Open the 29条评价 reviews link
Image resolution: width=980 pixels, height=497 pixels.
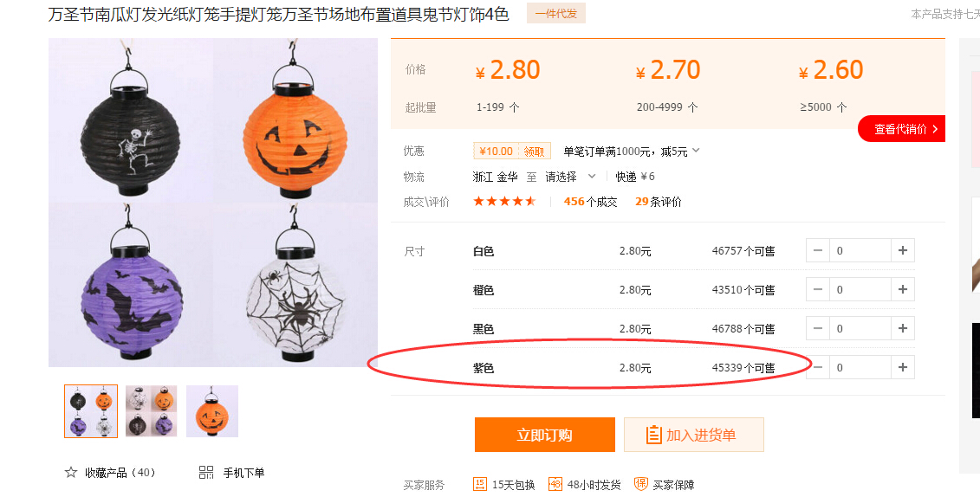[659, 202]
